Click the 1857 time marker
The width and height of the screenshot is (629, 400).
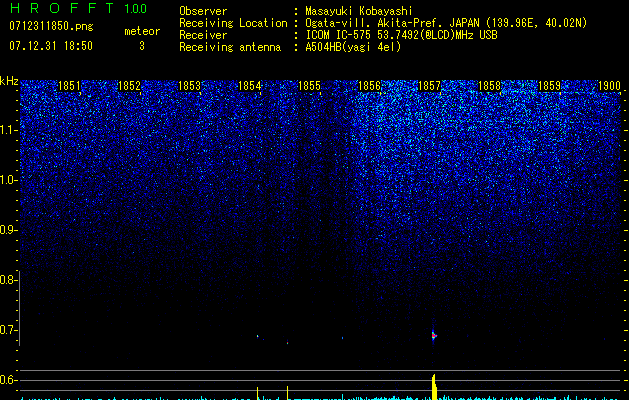(x=429, y=86)
